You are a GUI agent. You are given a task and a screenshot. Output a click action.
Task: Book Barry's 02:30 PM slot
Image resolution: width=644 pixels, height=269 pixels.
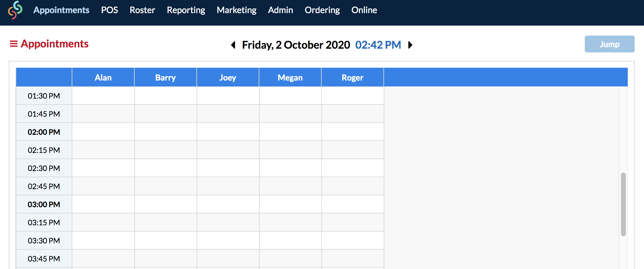coord(166,168)
